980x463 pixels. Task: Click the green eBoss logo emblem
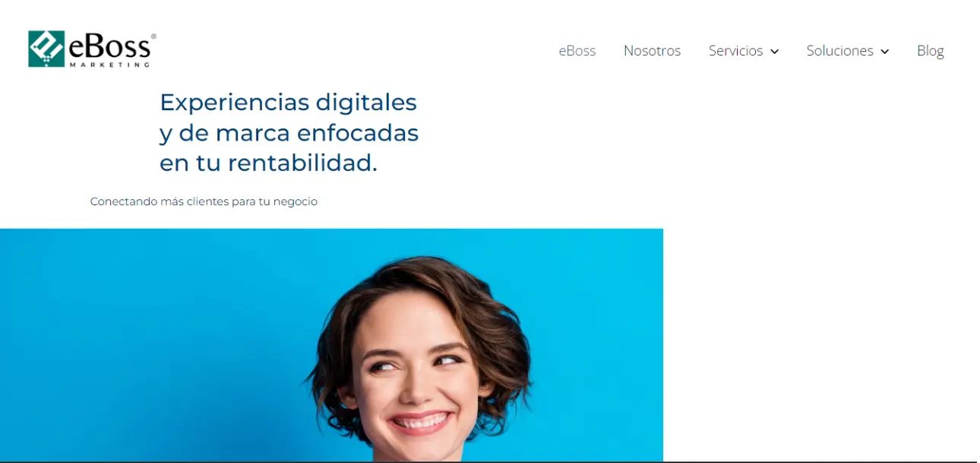click(x=46, y=49)
